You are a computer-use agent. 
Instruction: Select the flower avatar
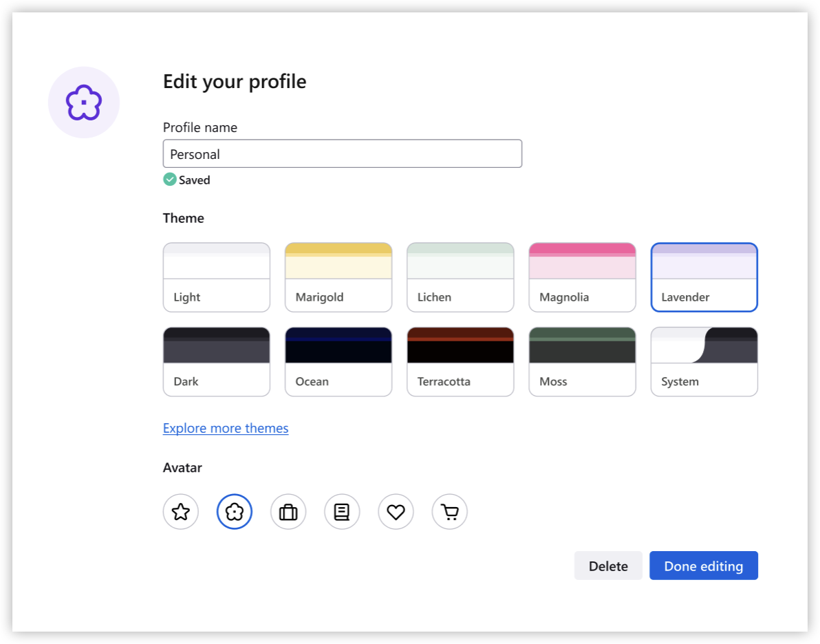pos(234,512)
